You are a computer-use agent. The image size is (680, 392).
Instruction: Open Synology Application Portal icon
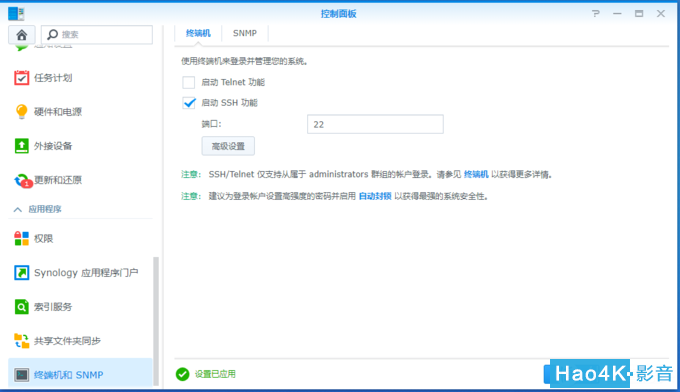click(21, 273)
